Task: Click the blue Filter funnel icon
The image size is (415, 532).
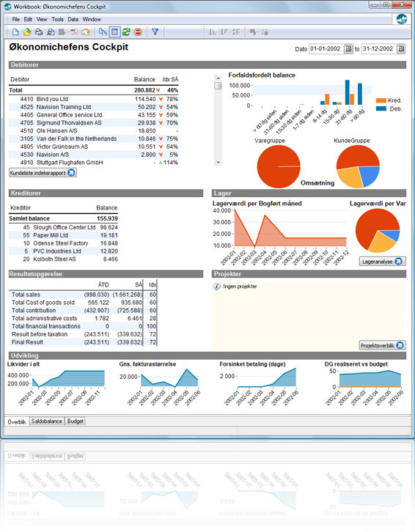Action: pos(155,32)
